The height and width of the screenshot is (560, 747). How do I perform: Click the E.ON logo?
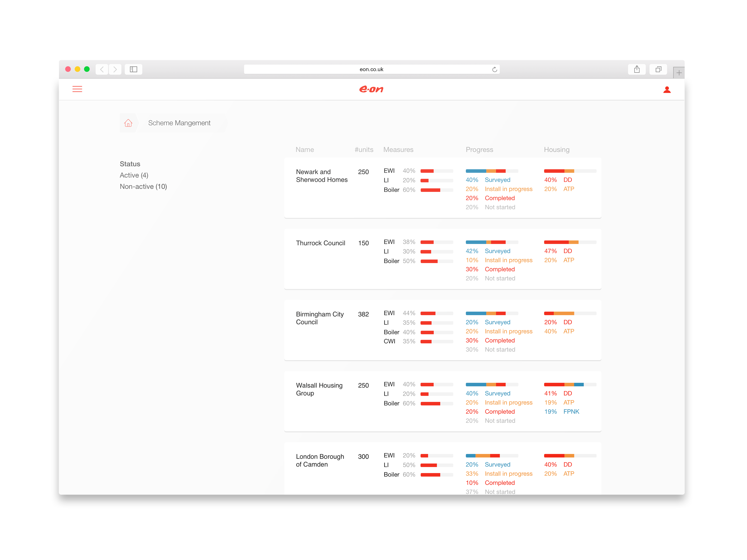click(371, 89)
